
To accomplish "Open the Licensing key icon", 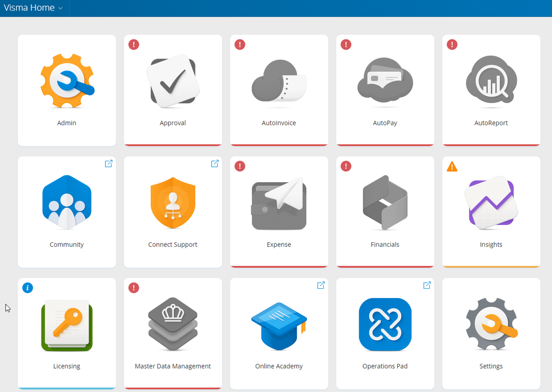I will pos(67,325).
